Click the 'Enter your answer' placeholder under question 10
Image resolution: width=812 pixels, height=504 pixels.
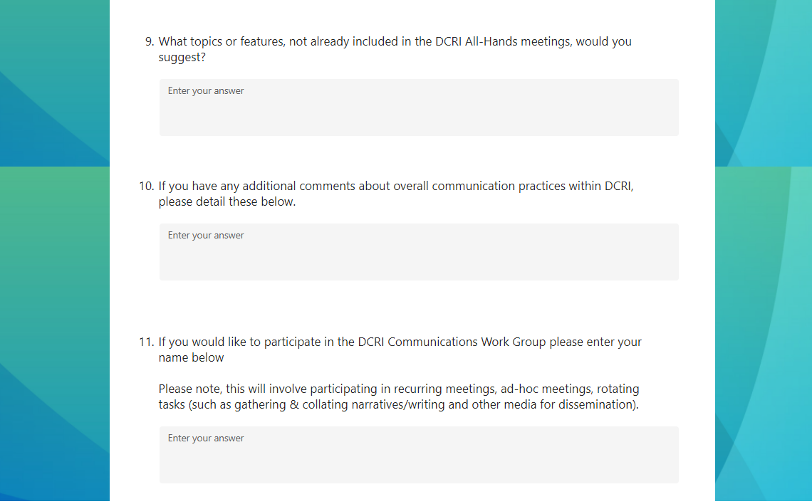coord(206,236)
